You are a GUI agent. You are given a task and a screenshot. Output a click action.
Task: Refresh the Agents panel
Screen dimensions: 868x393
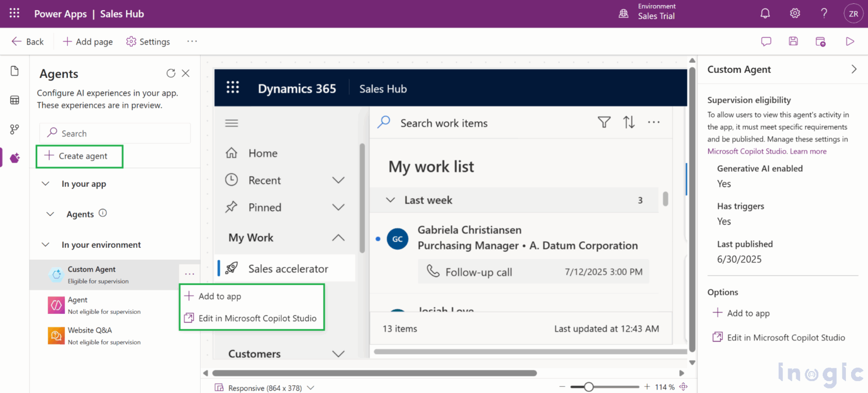(171, 73)
